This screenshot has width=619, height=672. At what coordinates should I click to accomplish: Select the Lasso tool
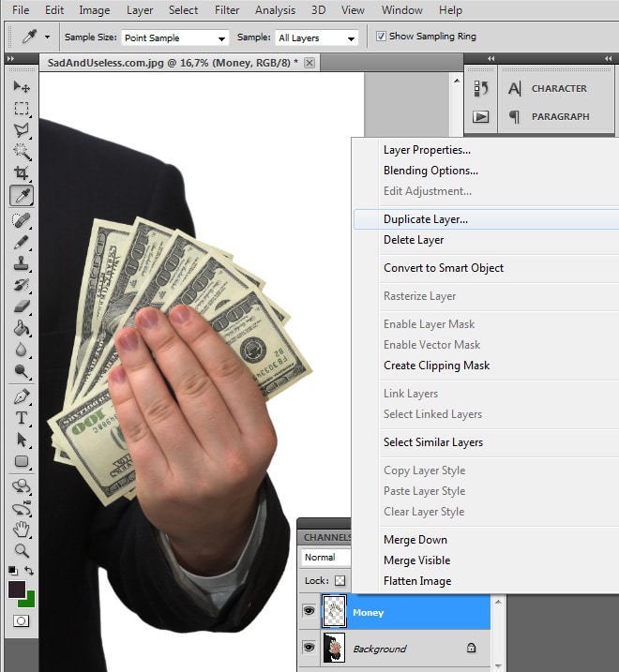[x=21, y=130]
